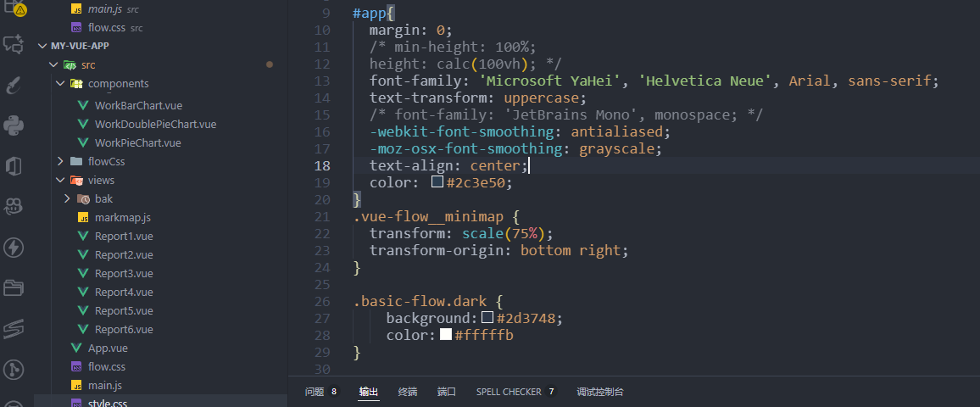Switch to the SPELL CHECKER tab
This screenshot has height=407, width=980.
click(x=509, y=392)
